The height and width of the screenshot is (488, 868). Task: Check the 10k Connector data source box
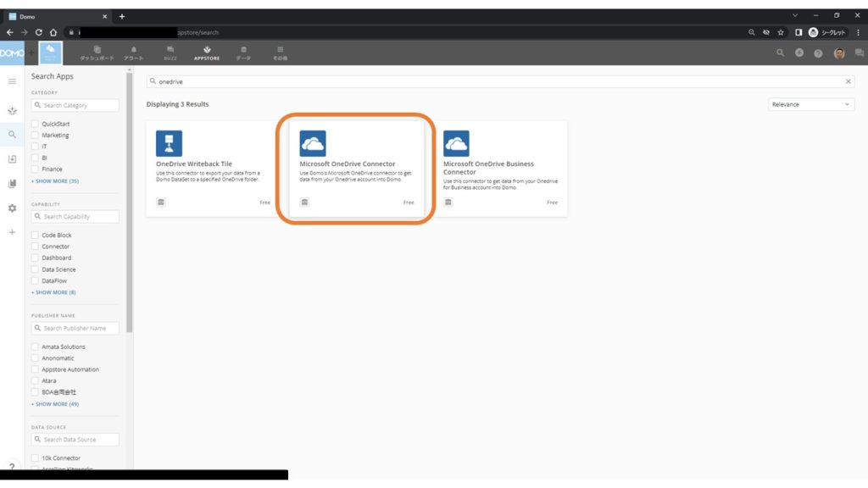pos(35,458)
